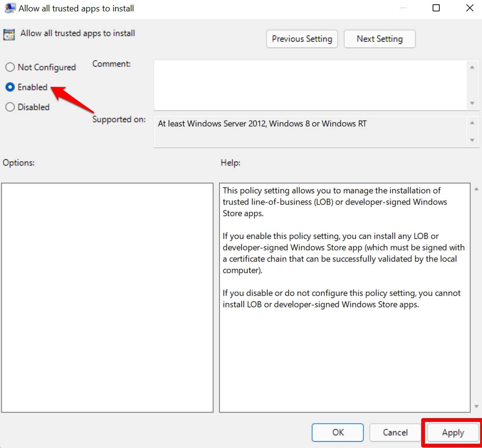This screenshot has height=448, width=482.
Task: Click the Supported on scroll down arrow
Action: (472, 140)
